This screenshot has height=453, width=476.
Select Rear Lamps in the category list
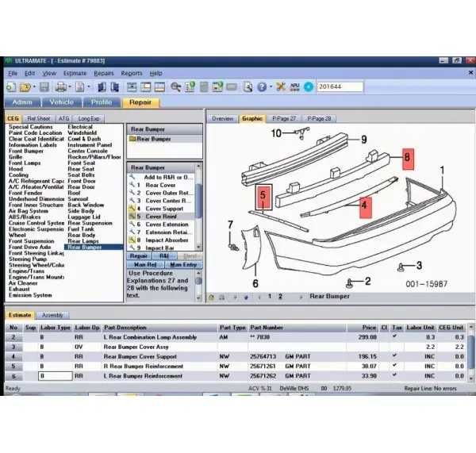[x=83, y=241]
